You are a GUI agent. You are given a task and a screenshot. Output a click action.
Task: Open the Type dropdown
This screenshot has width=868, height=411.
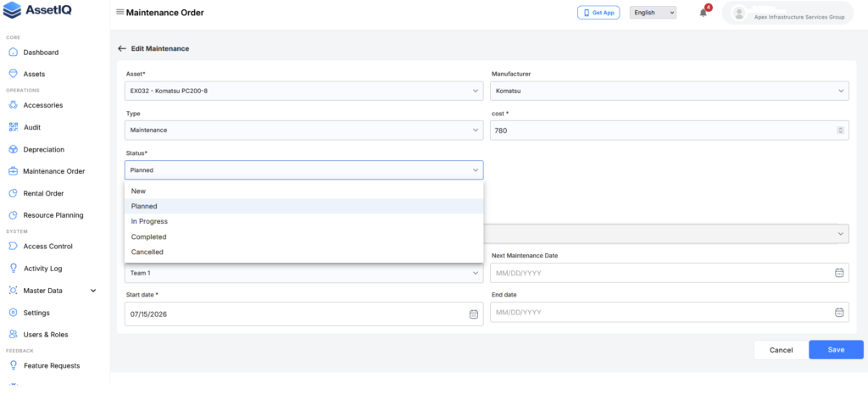[x=304, y=130]
